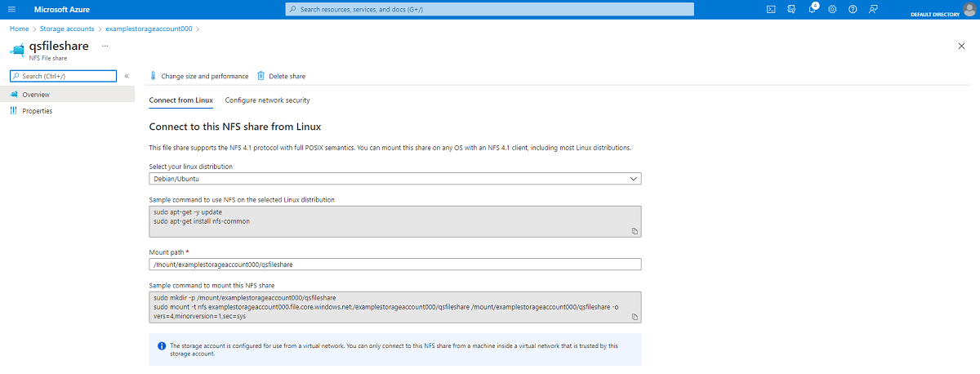Click the qsfileshare file share icon
This screenshot has width=980, height=374.
(x=18, y=48)
